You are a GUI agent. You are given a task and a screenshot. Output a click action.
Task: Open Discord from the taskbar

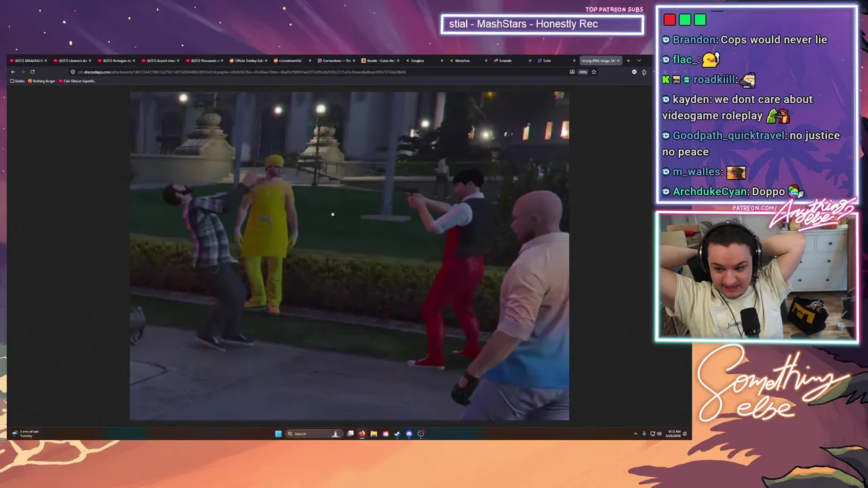[409, 434]
